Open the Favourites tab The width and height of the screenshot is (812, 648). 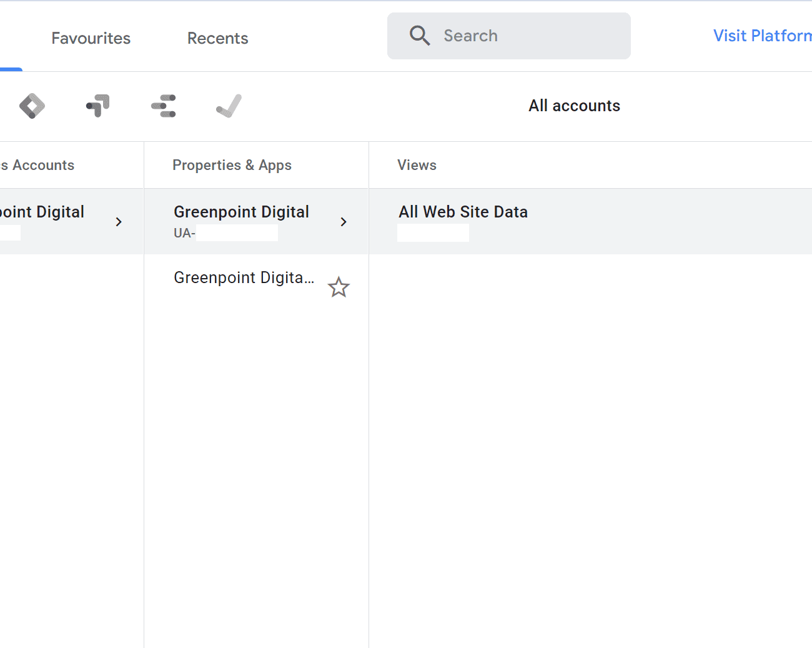[91, 38]
